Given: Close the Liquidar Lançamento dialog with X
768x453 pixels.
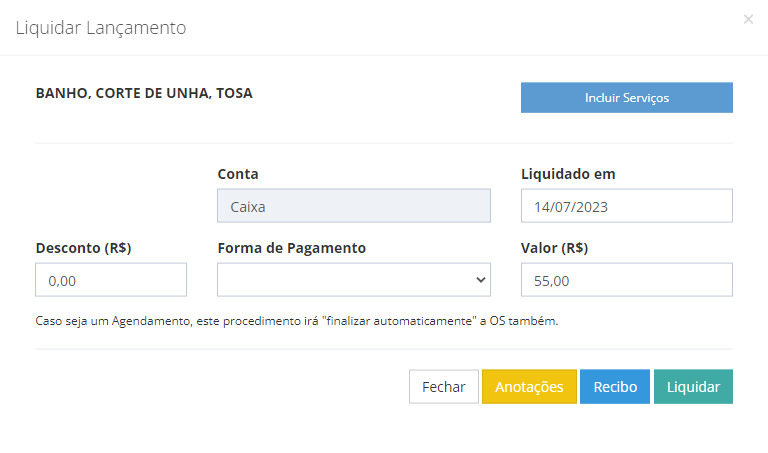Looking at the screenshot, I should (x=748, y=20).
